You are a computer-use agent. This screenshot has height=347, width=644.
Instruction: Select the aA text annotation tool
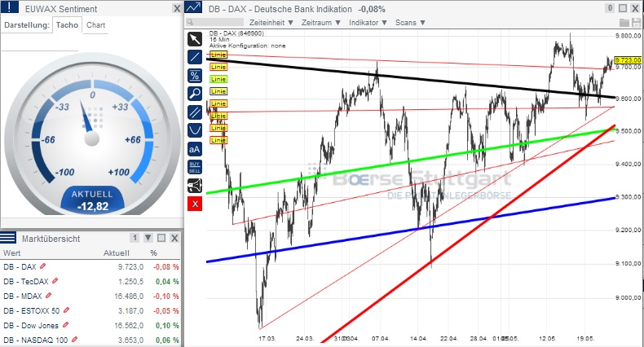tap(195, 149)
